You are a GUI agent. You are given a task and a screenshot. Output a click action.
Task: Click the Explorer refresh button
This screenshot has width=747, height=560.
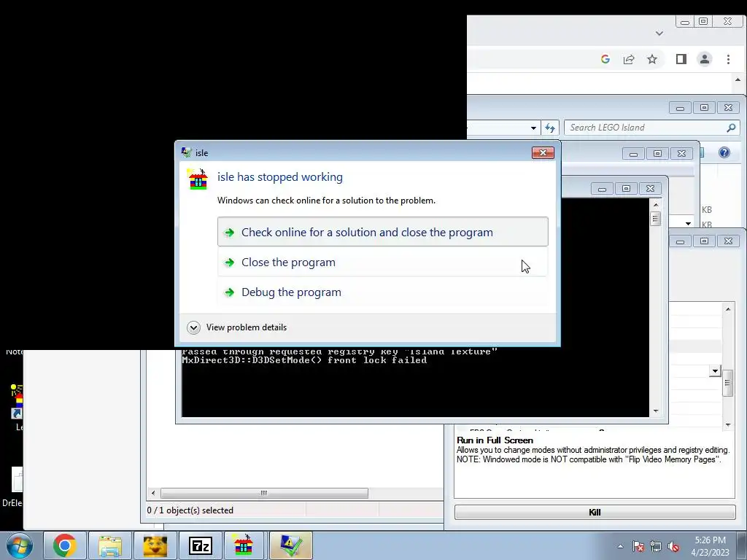[550, 128]
